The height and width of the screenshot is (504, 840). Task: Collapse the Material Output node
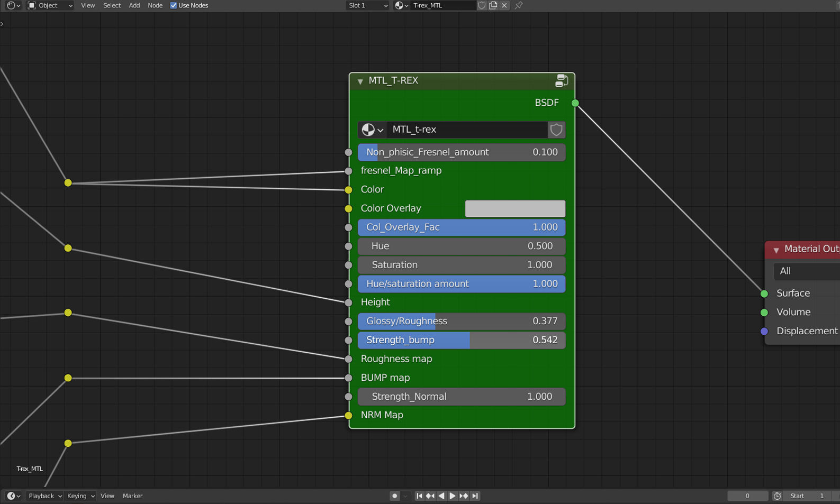pyautogui.click(x=776, y=250)
